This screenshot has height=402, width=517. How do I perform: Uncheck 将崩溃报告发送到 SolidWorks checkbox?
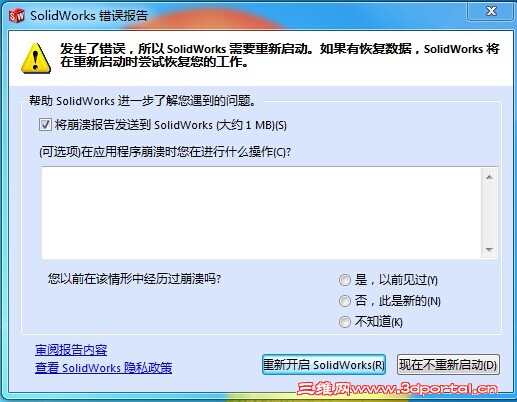coord(45,125)
